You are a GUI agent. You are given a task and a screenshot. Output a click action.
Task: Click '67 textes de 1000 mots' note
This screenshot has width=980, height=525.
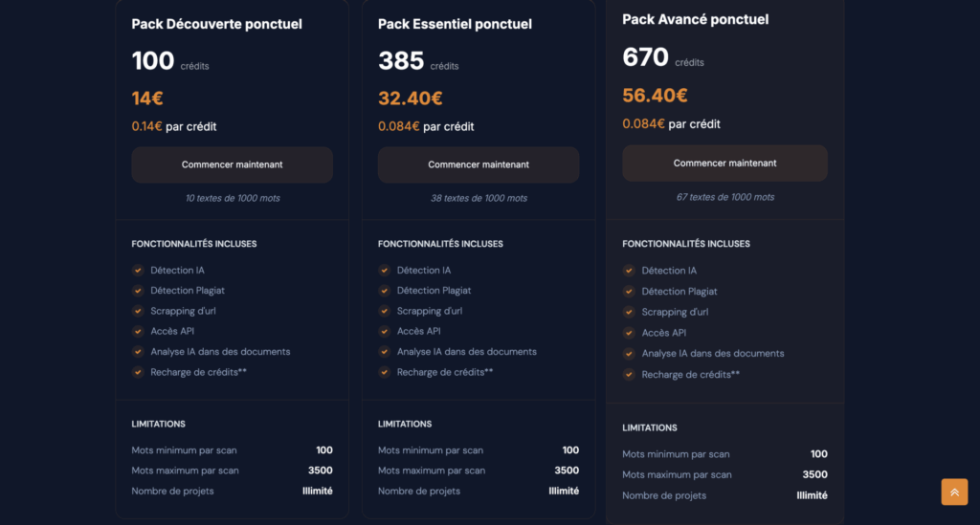pos(724,197)
